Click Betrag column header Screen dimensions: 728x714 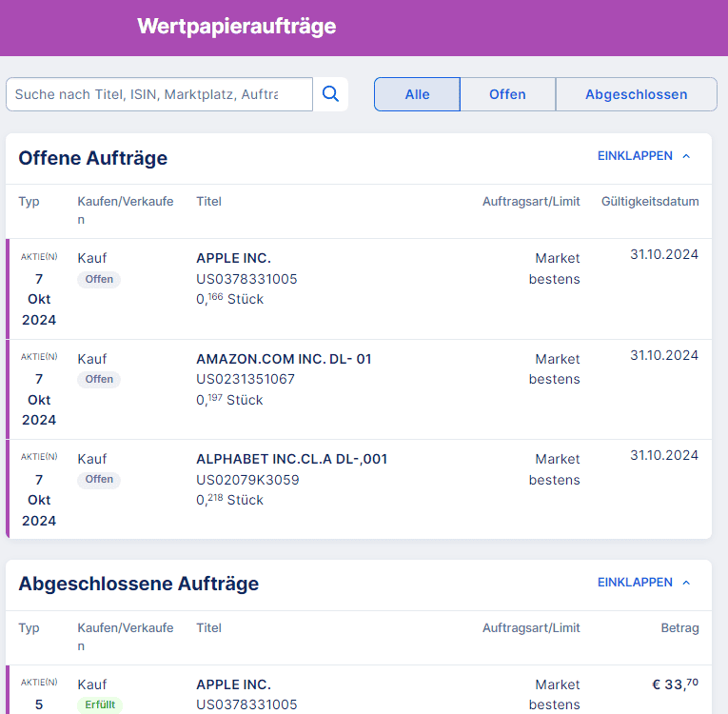[x=679, y=628]
